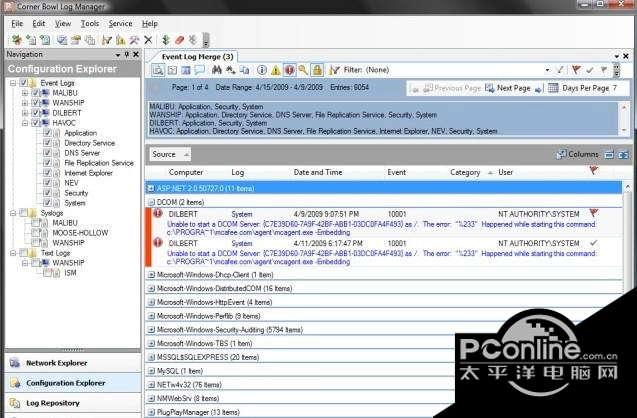Image resolution: width=637 pixels, height=418 pixels.
Task: Open the View menu
Action: 63,24
